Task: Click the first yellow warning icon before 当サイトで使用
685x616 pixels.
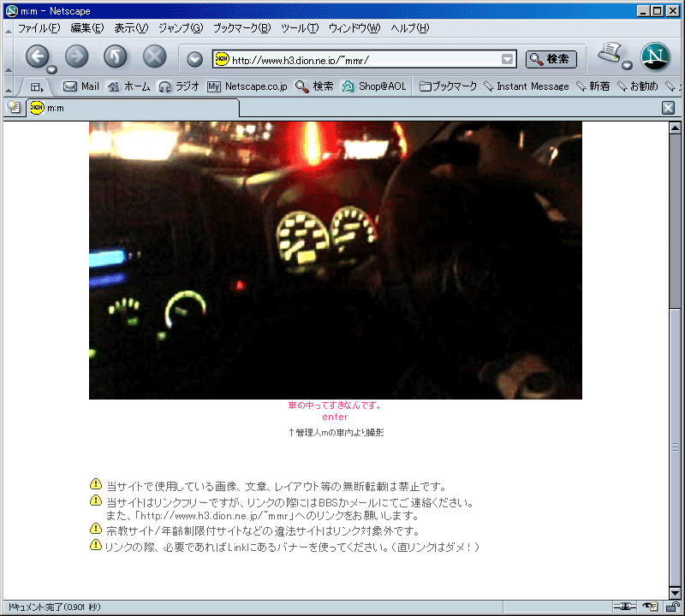Action: point(96,484)
